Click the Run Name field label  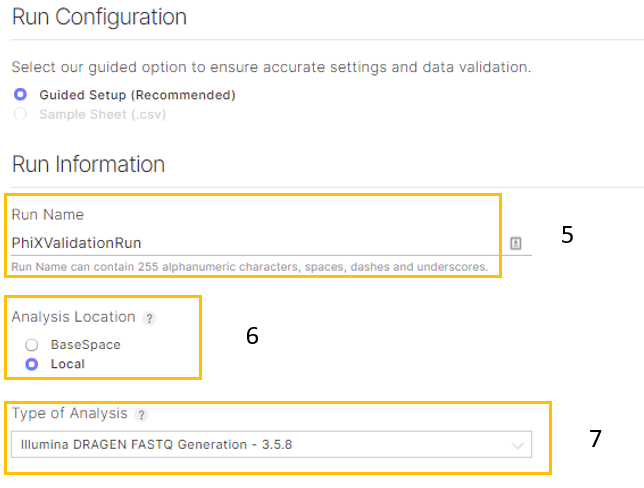pos(47,214)
